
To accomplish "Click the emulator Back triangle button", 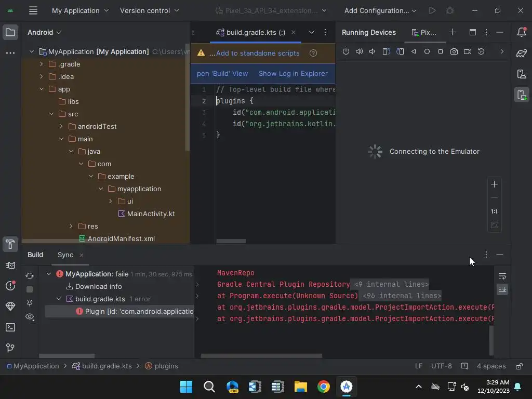I will [x=414, y=51].
